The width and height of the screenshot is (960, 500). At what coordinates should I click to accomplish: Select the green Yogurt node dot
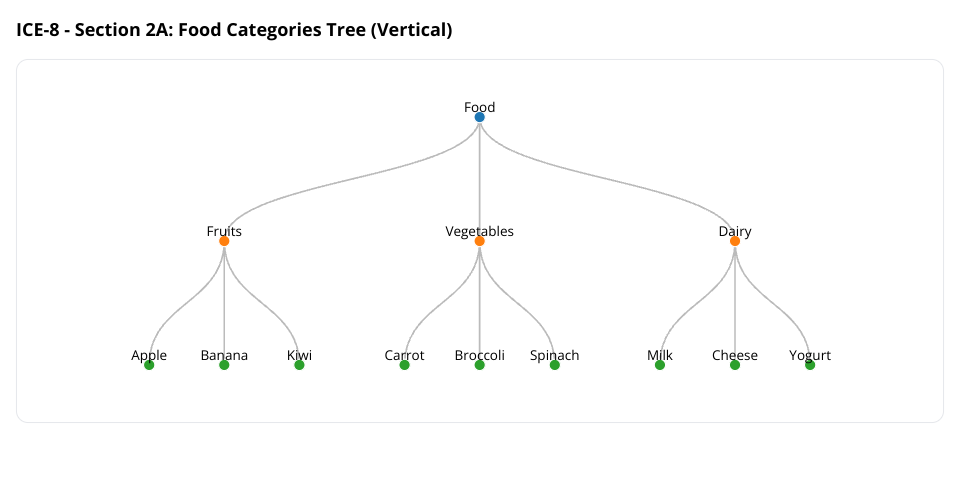pyautogui.click(x=810, y=365)
